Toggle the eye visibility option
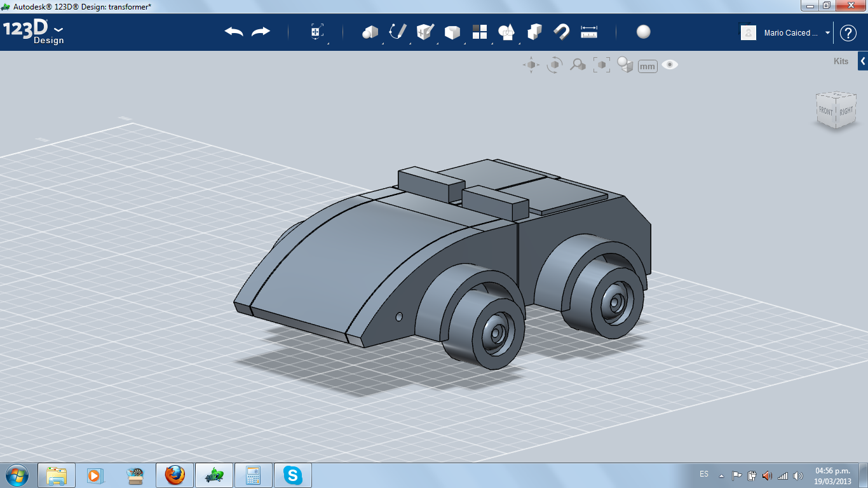Viewport: 868px width, 488px height. pos(670,65)
